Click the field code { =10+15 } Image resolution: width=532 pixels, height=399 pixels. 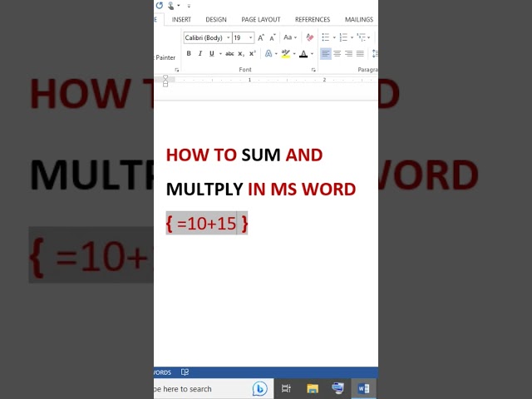coord(207,224)
